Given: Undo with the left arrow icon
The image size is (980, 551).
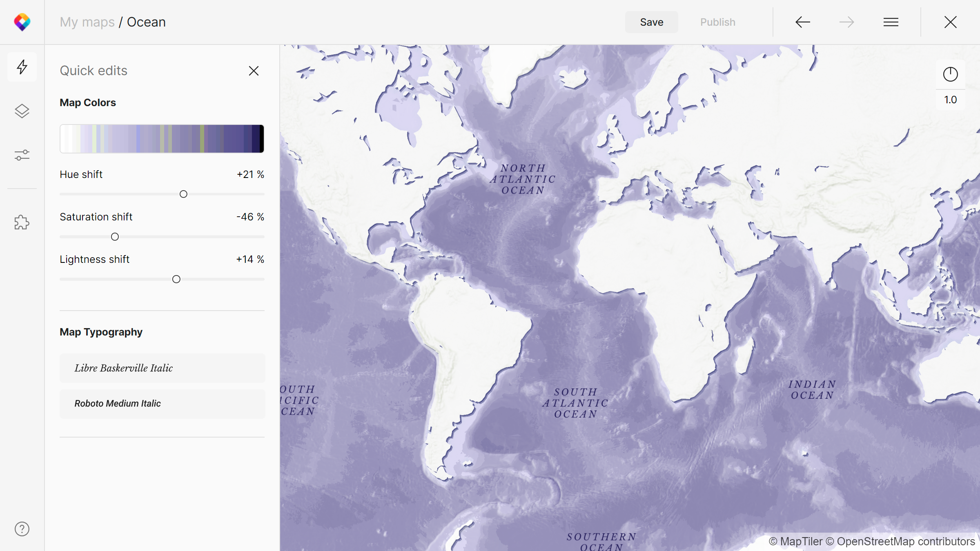Looking at the screenshot, I should click(x=803, y=22).
